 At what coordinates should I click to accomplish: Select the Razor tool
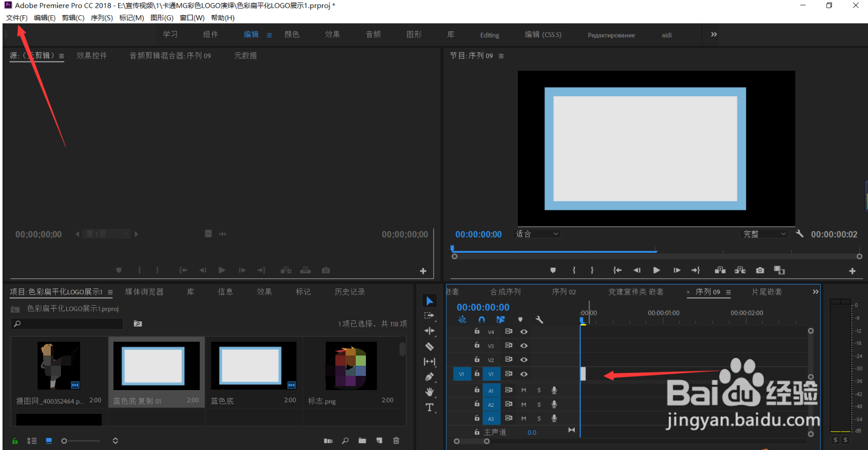point(429,346)
